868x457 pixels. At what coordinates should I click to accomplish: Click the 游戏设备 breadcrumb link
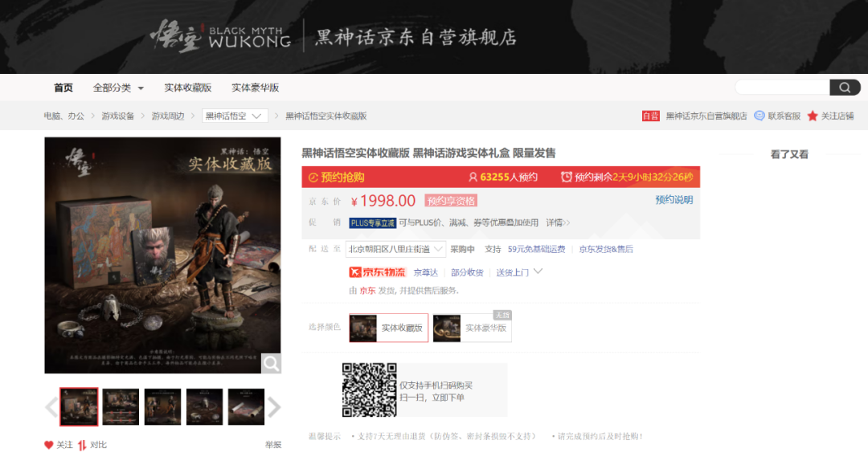(x=118, y=116)
